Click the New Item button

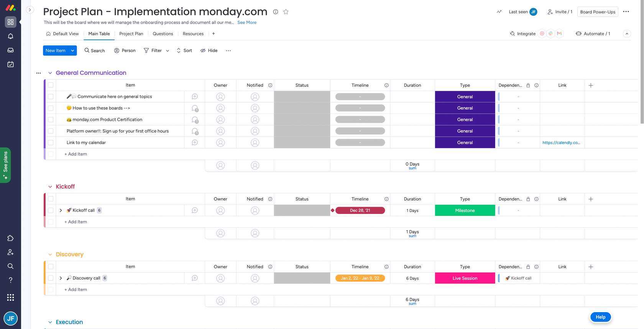tap(56, 51)
